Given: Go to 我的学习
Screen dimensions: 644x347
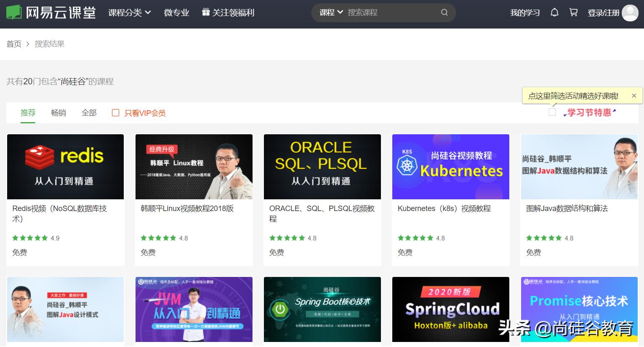Looking at the screenshot, I should click(x=525, y=13).
